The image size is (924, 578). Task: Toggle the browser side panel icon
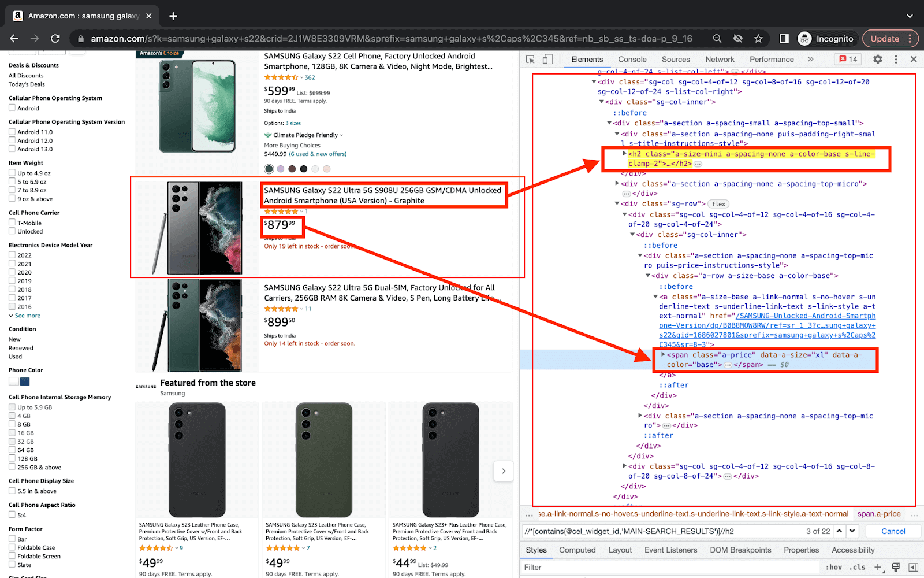[x=784, y=39]
